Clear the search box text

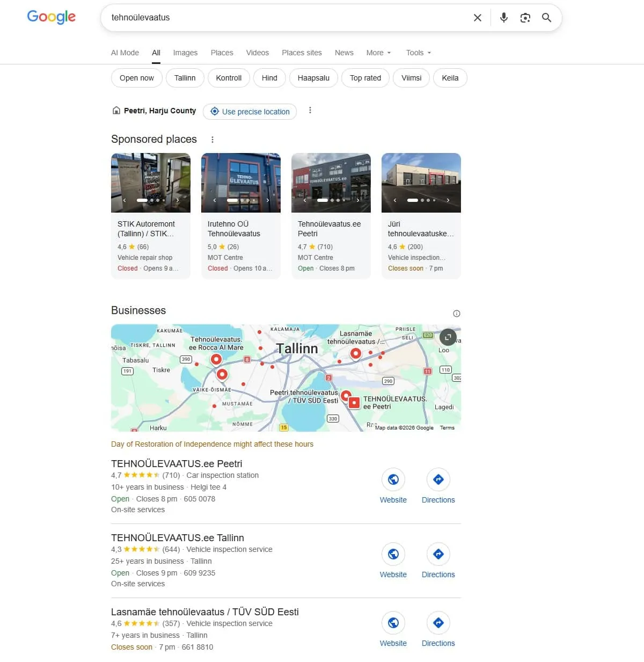coord(478,18)
